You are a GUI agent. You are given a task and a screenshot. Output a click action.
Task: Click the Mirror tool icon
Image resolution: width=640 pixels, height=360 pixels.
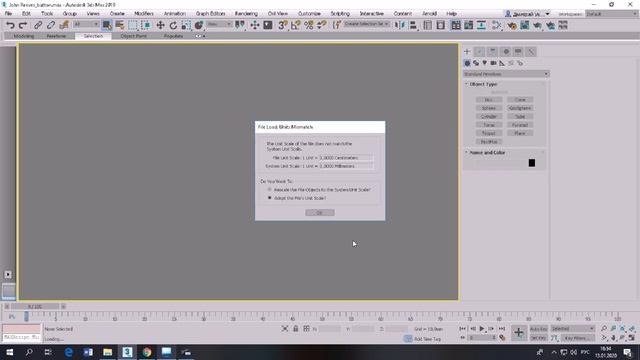pyautogui.click(x=400, y=25)
